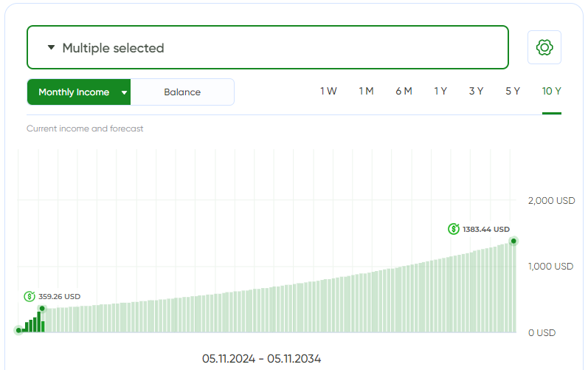Select the 6 M time range
The width and height of the screenshot is (588, 370).
(x=404, y=91)
